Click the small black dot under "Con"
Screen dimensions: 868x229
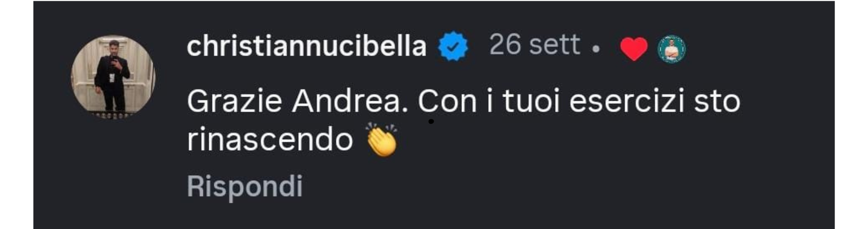coord(431,121)
